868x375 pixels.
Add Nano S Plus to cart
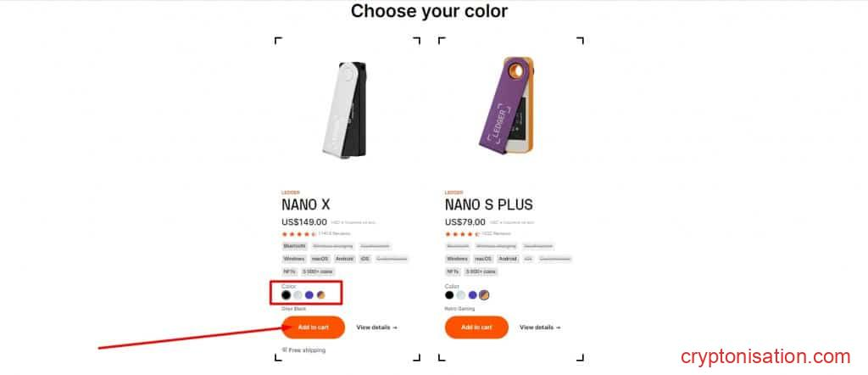476,327
